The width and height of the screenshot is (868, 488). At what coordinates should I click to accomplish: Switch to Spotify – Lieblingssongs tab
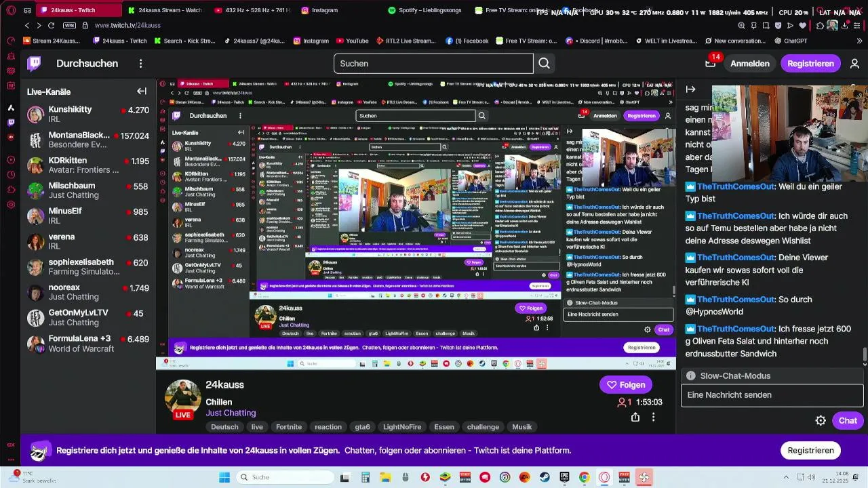click(x=426, y=10)
